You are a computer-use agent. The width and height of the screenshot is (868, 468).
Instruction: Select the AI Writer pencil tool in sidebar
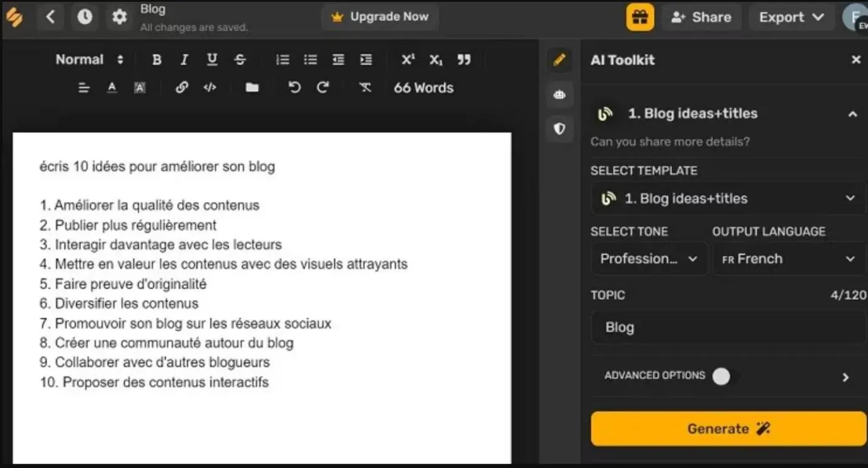[559, 59]
